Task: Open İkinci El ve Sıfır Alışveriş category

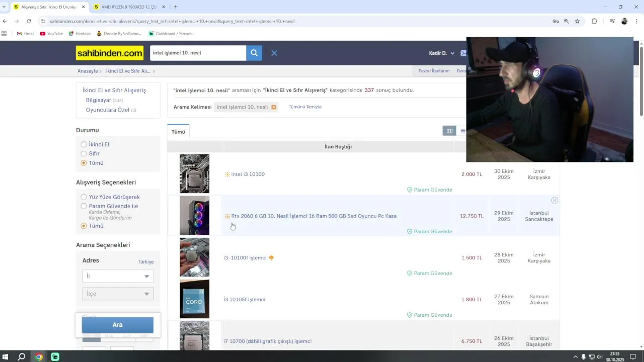Action: tap(114, 90)
